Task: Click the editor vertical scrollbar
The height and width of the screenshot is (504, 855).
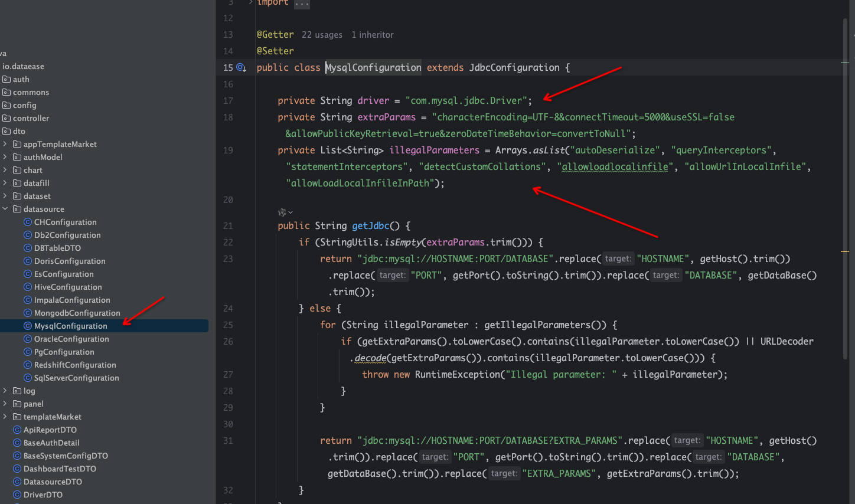Action: coord(845,177)
